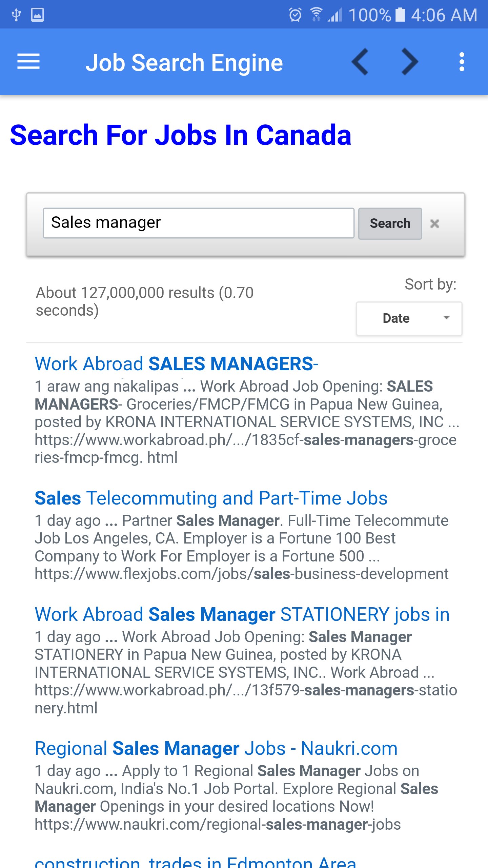
Task: Focus the Sales manager search field
Action: coord(198,223)
